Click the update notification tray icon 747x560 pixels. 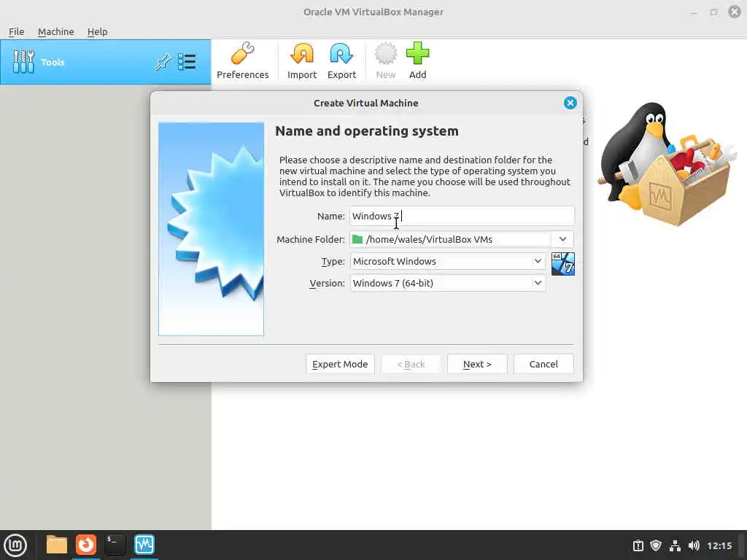pyautogui.click(x=638, y=545)
